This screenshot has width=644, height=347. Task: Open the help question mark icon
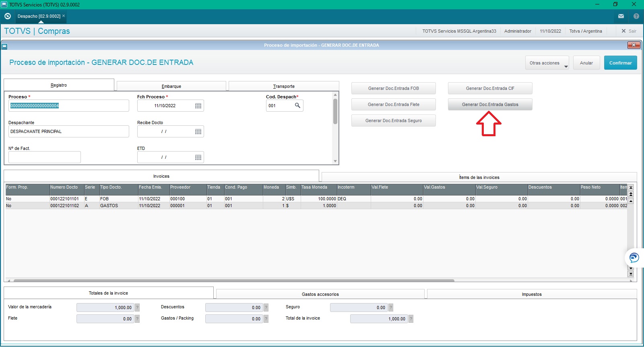pos(636,17)
